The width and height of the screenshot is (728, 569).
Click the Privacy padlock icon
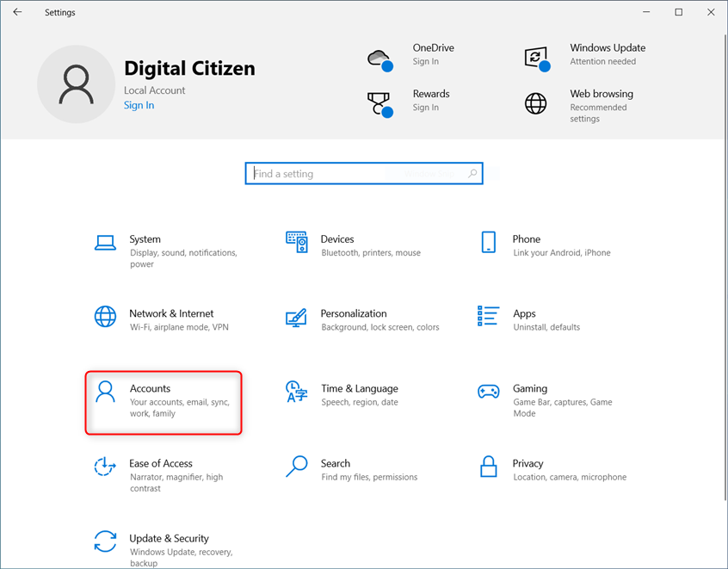[x=489, y=467]
